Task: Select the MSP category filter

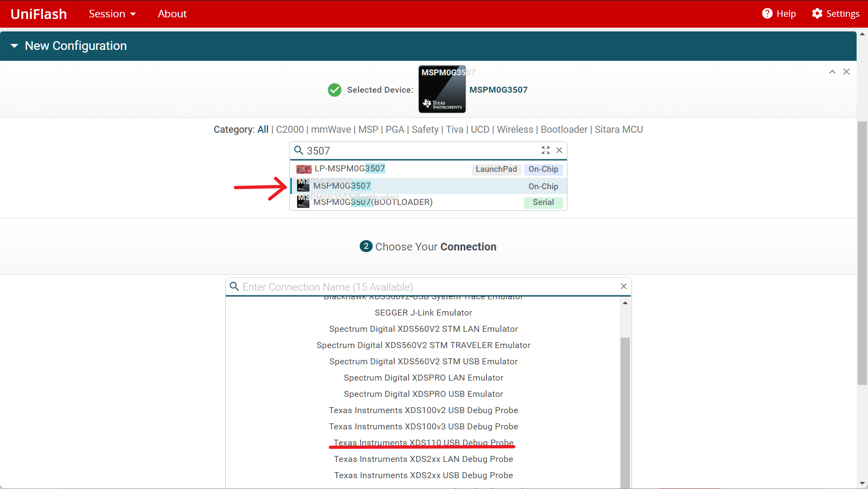Action: (368, 130)
